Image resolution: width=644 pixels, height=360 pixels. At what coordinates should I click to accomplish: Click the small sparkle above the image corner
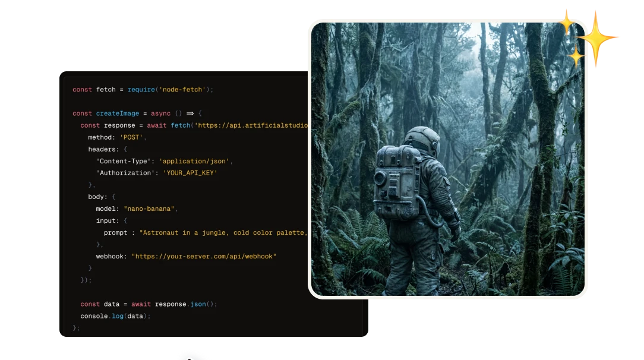pos(566,21)
